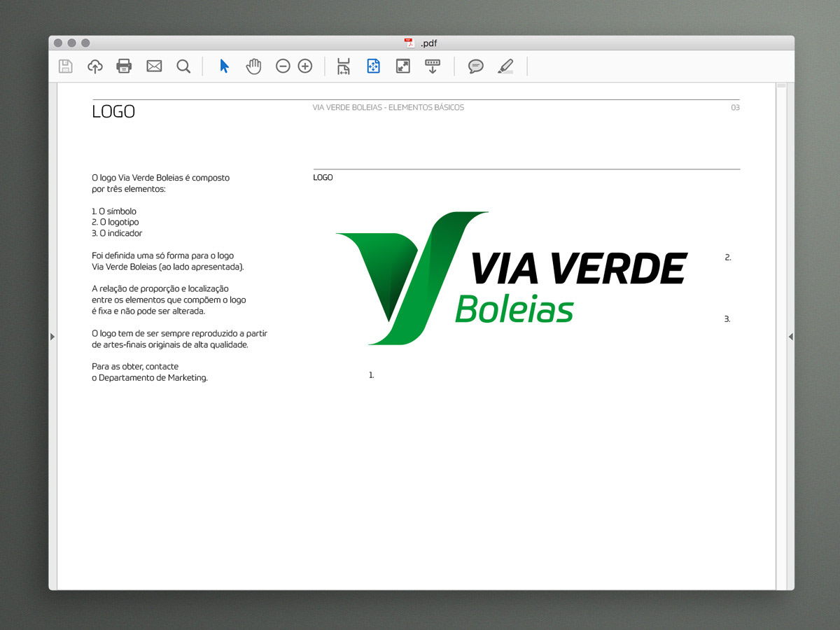Viewport: 840px width, 630px height.
Task: Click the large 'LOGO' page heading
Action: [113, 111]
